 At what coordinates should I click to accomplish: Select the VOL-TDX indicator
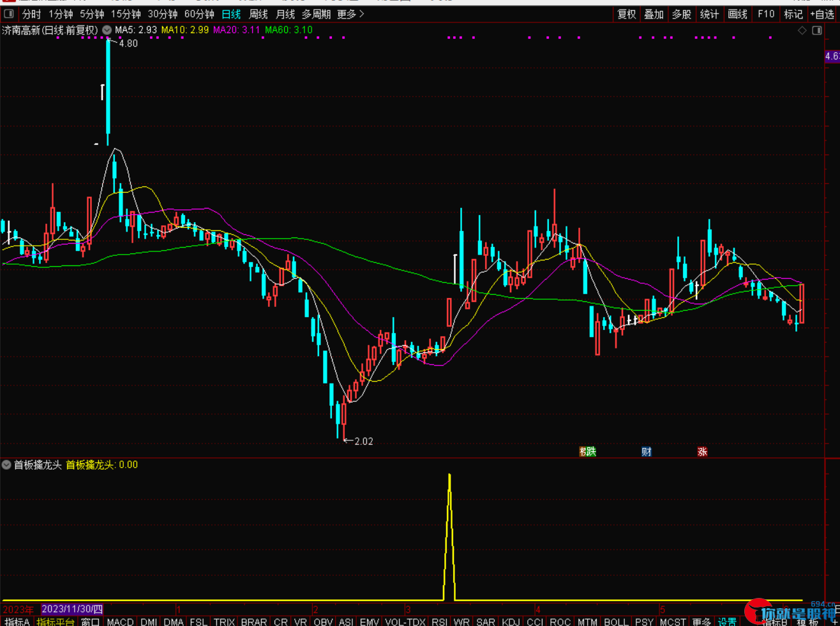(405, 622)
